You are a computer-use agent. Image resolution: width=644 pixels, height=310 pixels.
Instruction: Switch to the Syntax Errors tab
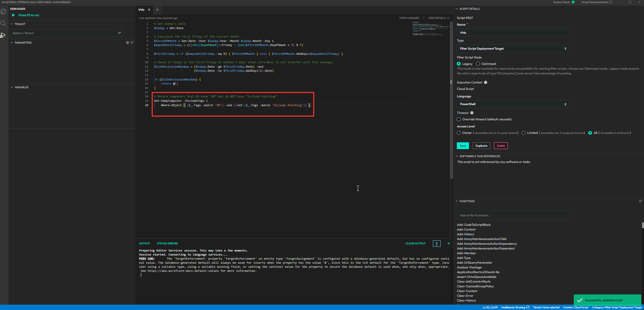click(x=167, y=244)
